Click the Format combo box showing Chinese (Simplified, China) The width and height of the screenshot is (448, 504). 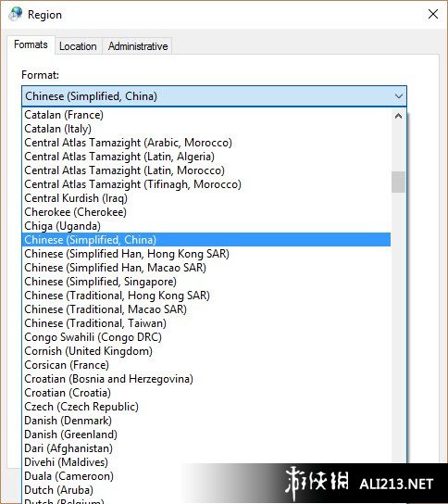pos(214,96)
